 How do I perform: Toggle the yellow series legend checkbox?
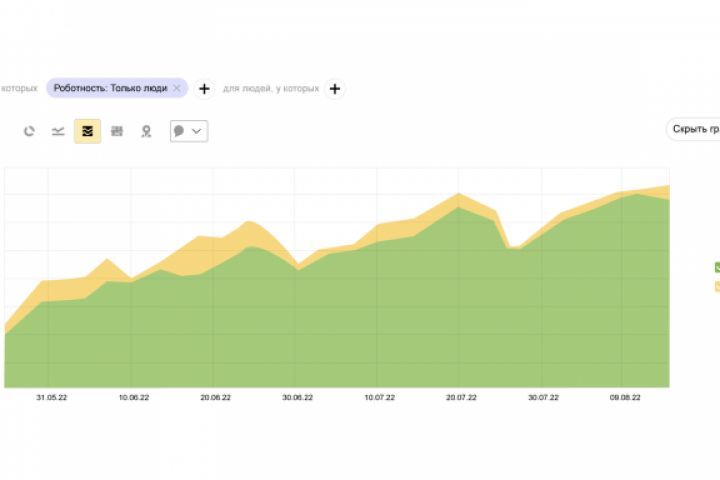[716, 287]
